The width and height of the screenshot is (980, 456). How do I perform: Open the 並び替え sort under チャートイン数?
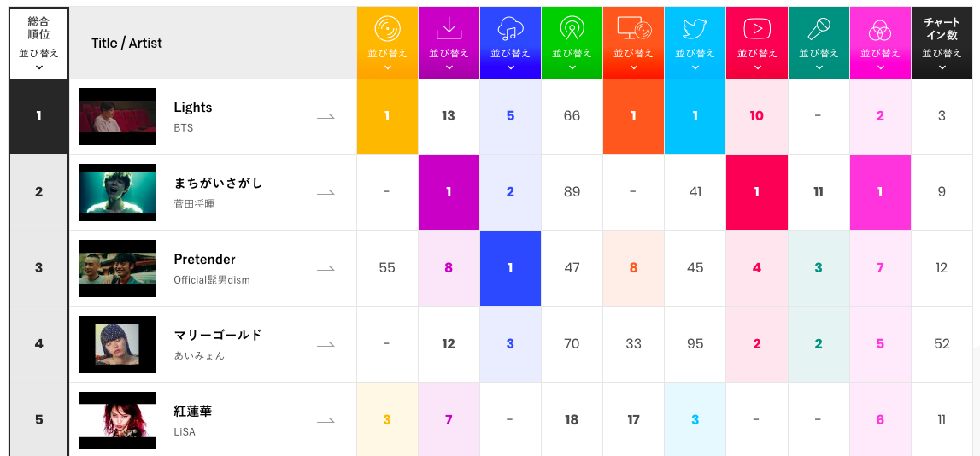click(x=942, y=58)
